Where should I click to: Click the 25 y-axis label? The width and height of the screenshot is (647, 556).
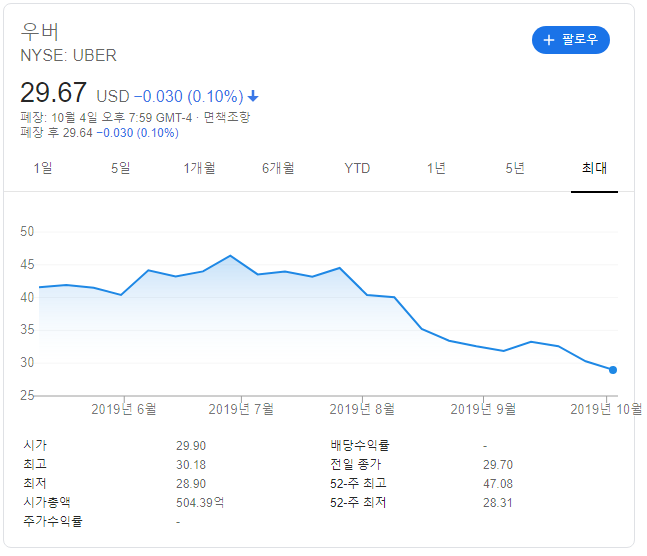tap(27, 395)
